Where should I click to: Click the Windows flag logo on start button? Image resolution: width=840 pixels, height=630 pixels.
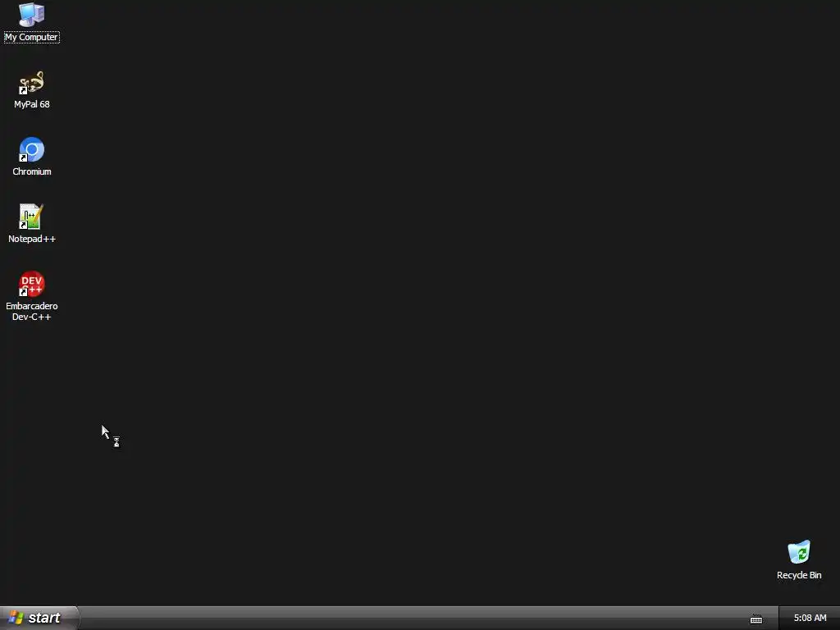(16, 618)
